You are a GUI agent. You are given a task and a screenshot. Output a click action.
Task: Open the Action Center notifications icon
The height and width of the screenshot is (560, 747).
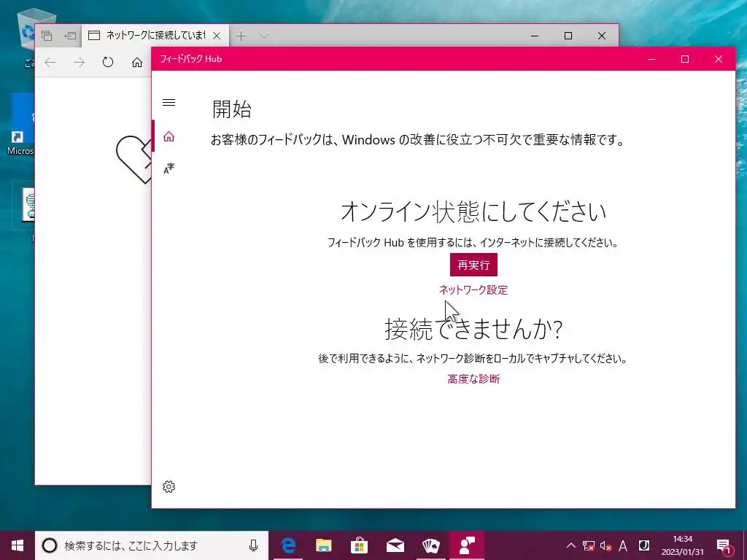(x=724, y=545)
